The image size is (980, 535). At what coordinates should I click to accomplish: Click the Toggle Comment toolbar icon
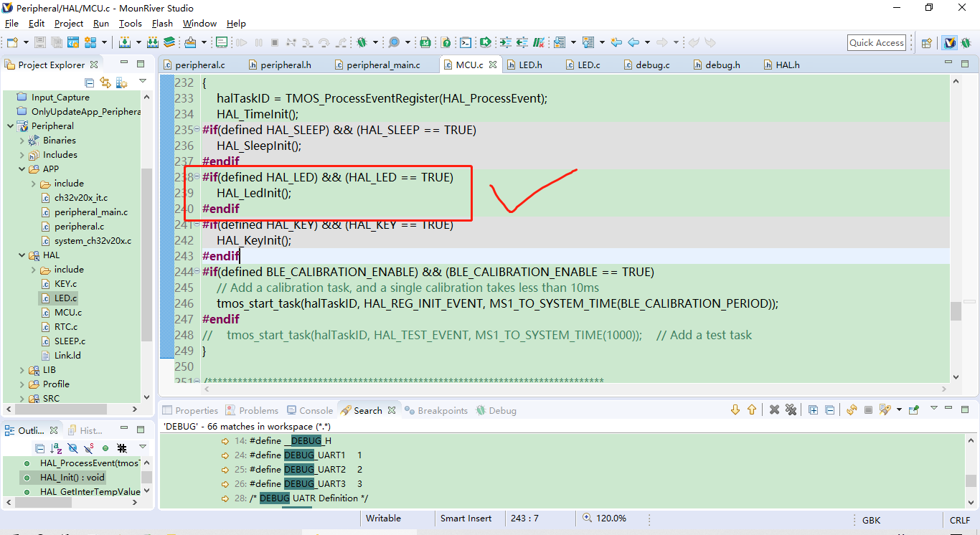tap(538, 42)
